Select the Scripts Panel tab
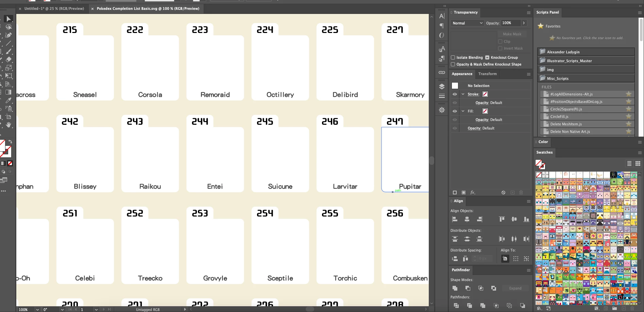644x312 pixels. coord(547,12)
